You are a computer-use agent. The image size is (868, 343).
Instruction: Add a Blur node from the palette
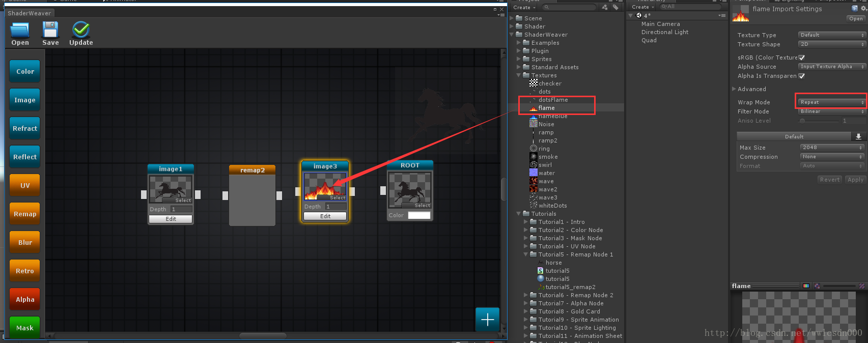pyautogui.click(x=25, y=242)
